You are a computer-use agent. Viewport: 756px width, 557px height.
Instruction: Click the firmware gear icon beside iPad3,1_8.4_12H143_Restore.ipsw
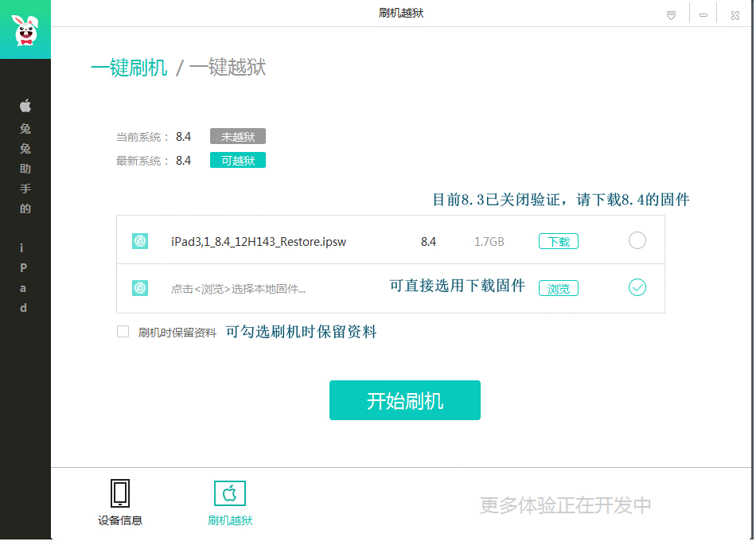coord(140,240)
